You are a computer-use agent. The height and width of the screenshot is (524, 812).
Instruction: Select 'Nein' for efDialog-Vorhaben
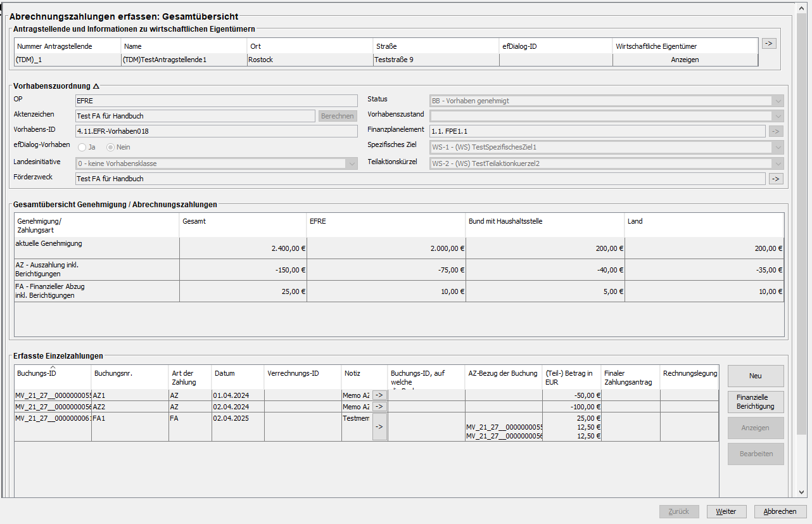tap(110, 147)
